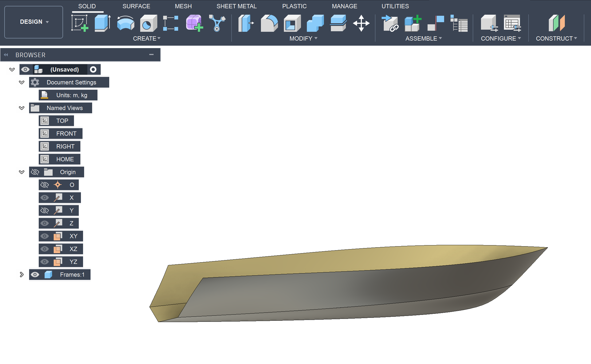Screen dimensions: 591x364
Task: Choose the Hole tool icon
Action: pyautogui.click(x=148, y=23)
